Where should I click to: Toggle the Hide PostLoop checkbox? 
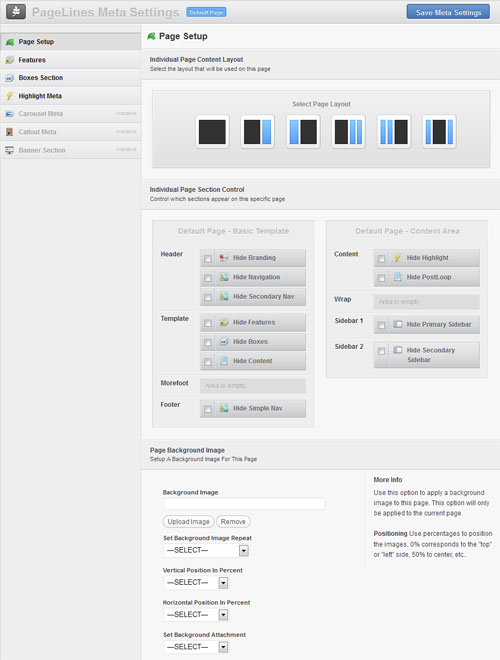(x=381, y=278)
